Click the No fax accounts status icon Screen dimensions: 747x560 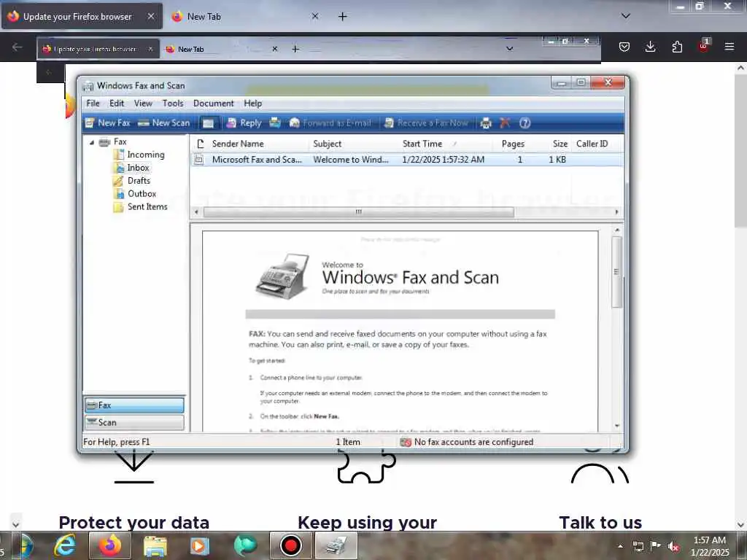coord(406,442)
